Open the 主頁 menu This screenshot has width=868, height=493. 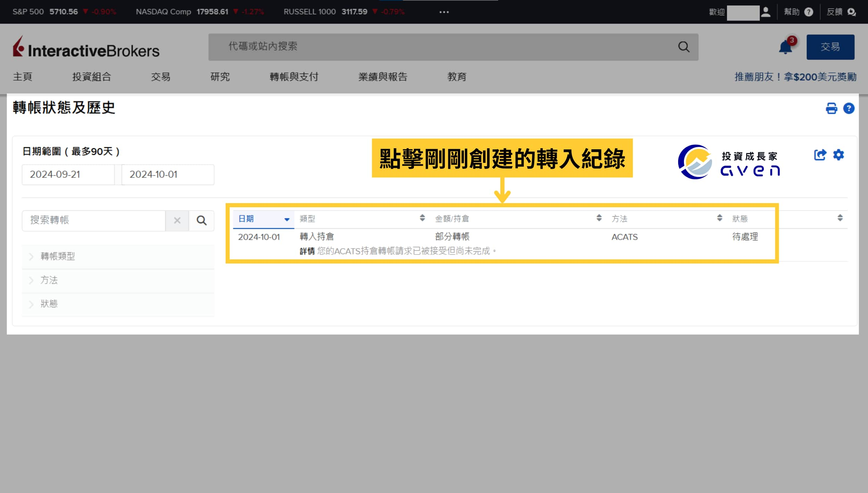23,77
